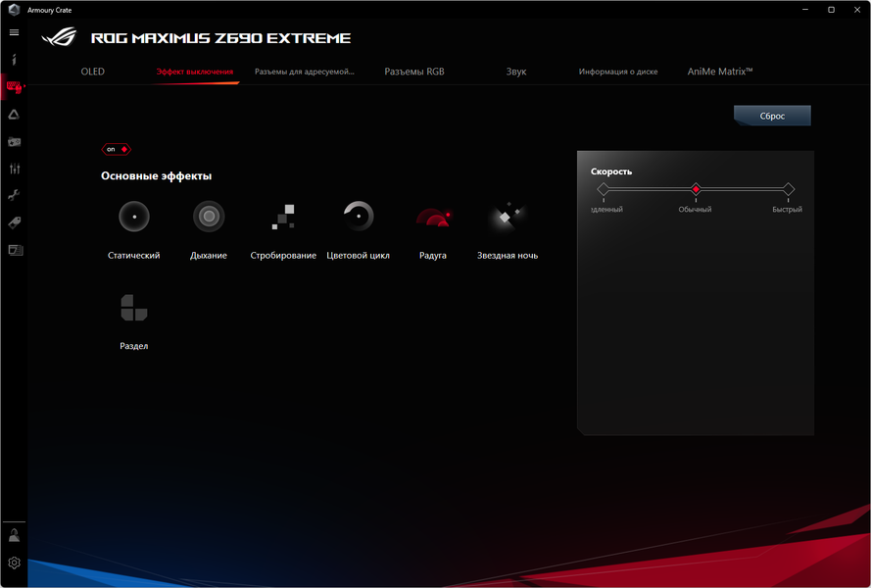This screenshot has height=588, width=871.
Task: Open the Scenario Profiles sliders icon
Action: [14, 169]
